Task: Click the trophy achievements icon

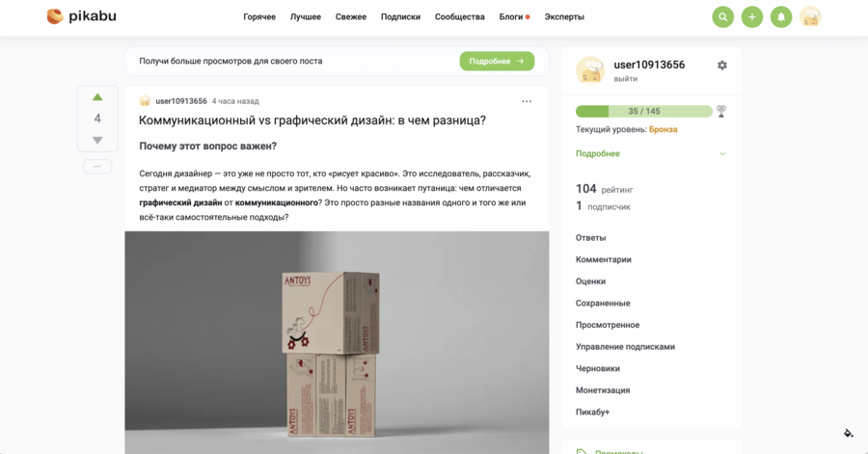Action: tap(720, 111)
